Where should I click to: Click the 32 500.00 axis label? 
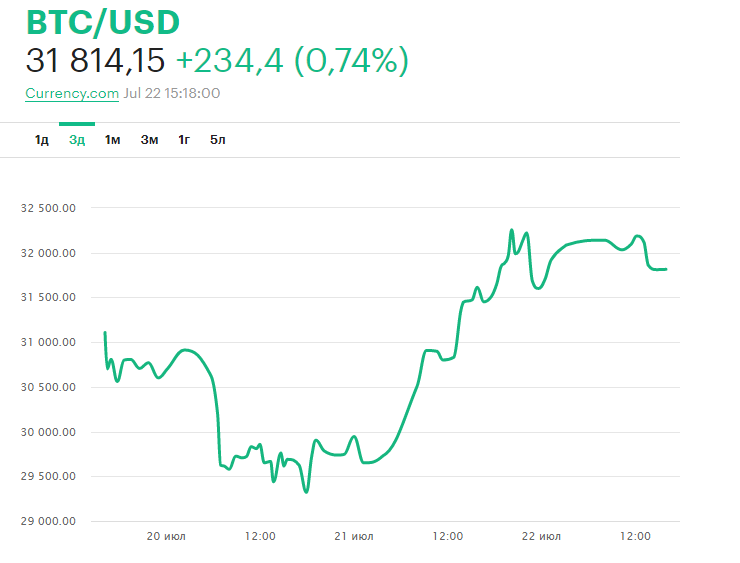coord(48,208)
